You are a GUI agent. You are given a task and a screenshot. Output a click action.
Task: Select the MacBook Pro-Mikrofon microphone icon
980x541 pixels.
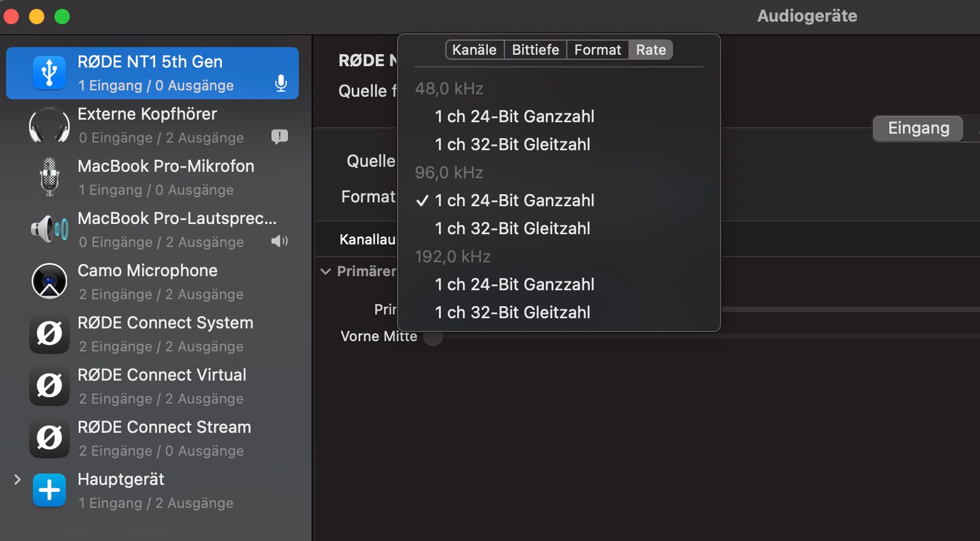pyautogui.click(x=50, y=177)
